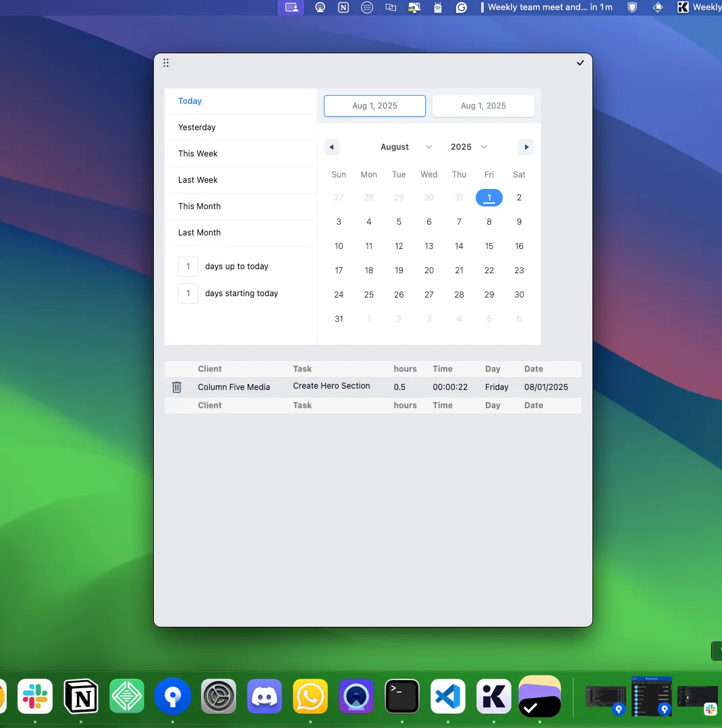Select September 6 greyed-out date

(519, 319)
